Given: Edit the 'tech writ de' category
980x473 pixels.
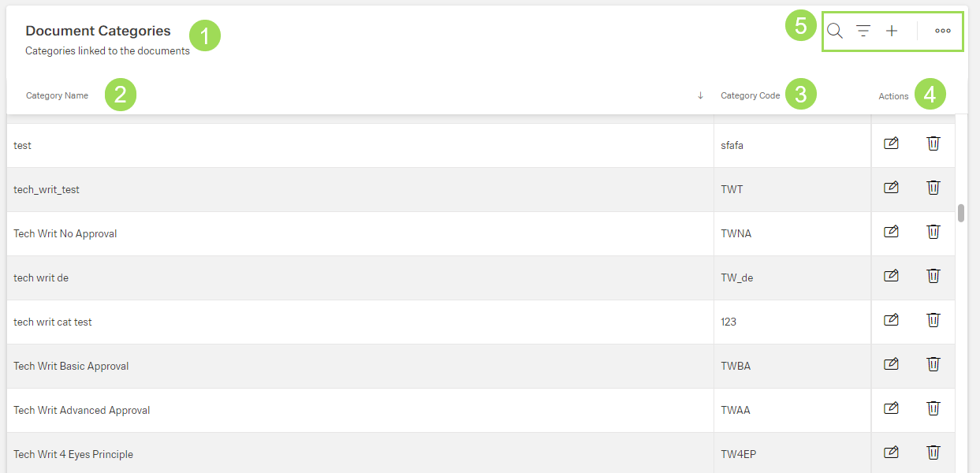Looking at the screenshot, I should 891,276.
